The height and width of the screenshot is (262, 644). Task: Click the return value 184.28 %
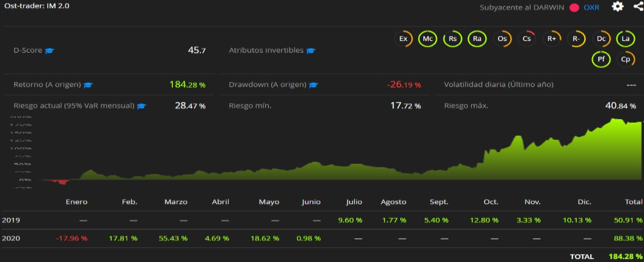[x=188, y=85]
